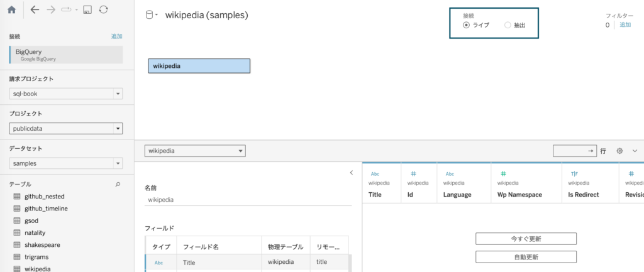
Task: Click the github_nested table icon
Action: (17, 197)
